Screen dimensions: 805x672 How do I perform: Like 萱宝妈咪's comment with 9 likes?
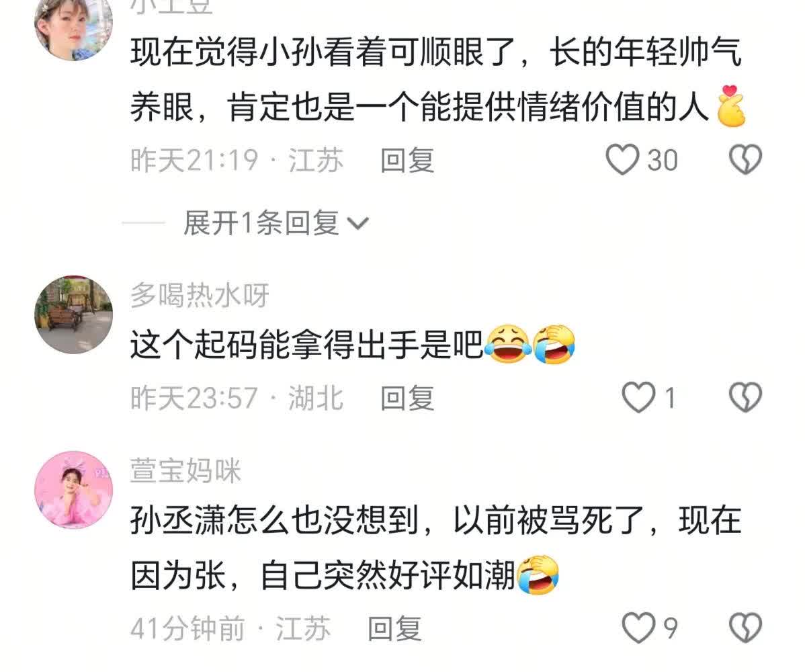638,628
